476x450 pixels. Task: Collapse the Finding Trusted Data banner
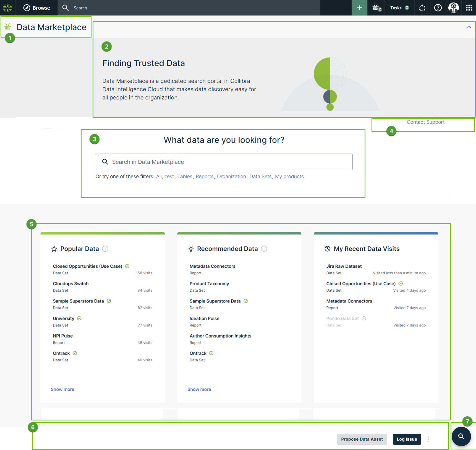[469, 27]
